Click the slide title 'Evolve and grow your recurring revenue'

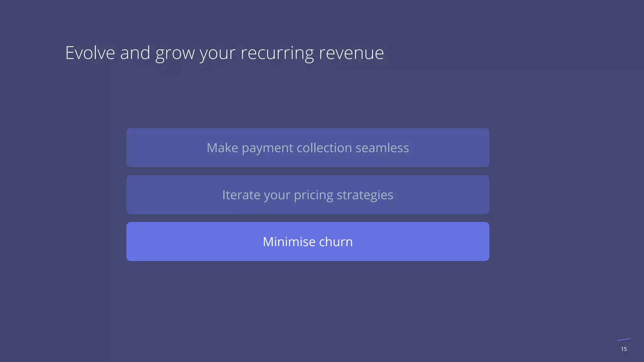tap(225, 53)
